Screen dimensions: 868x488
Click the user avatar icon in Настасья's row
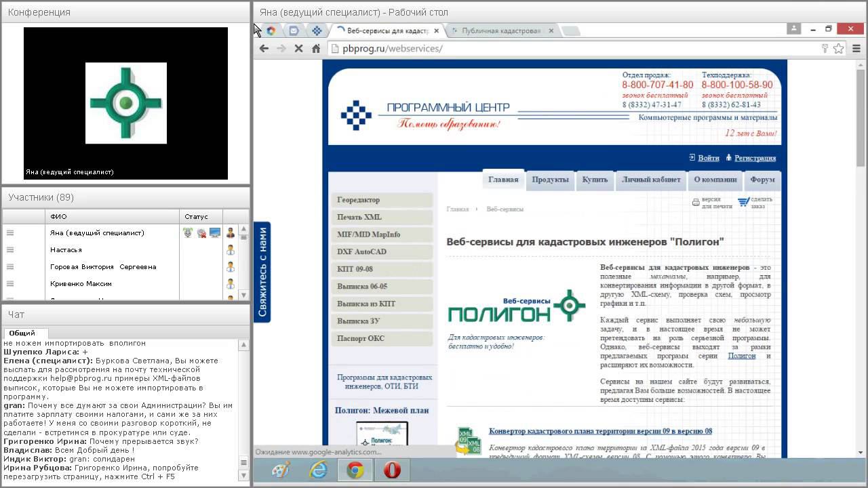pyautogui.click(x=231, y=249)
